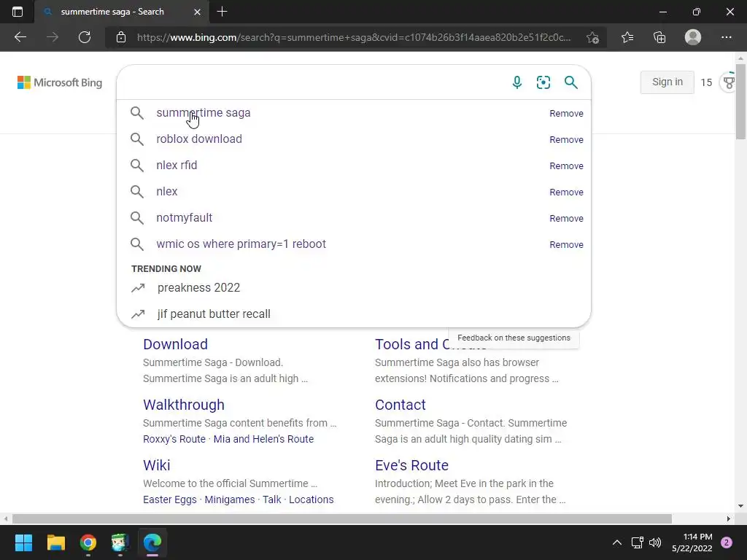Click the browser address bar URL
Viewport: 747px width, 560px height.
pos(354,37)
